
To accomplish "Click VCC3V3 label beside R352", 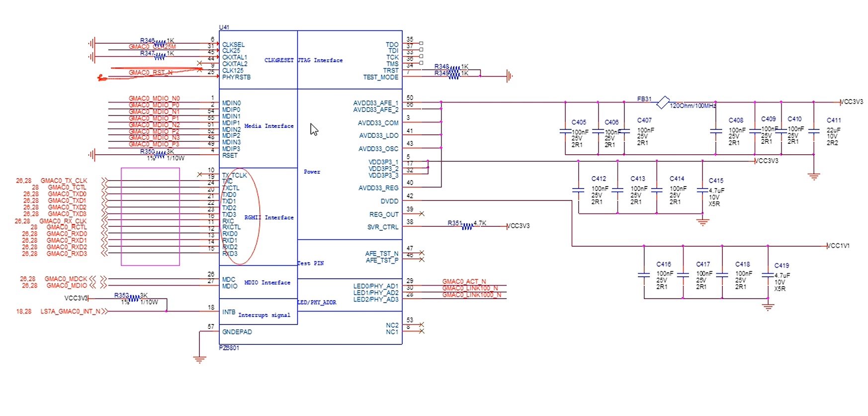I will coord(76,299).
